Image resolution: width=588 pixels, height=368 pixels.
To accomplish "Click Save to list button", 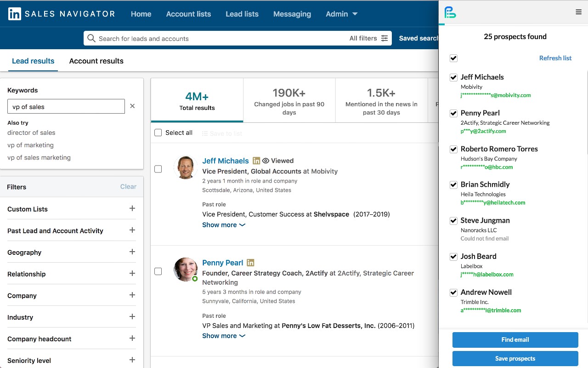I will pos(222,133).
